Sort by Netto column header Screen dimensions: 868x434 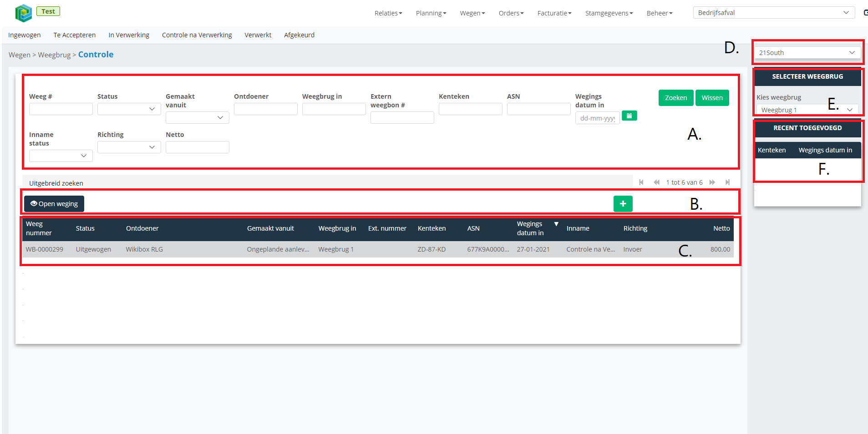[721, 228]
